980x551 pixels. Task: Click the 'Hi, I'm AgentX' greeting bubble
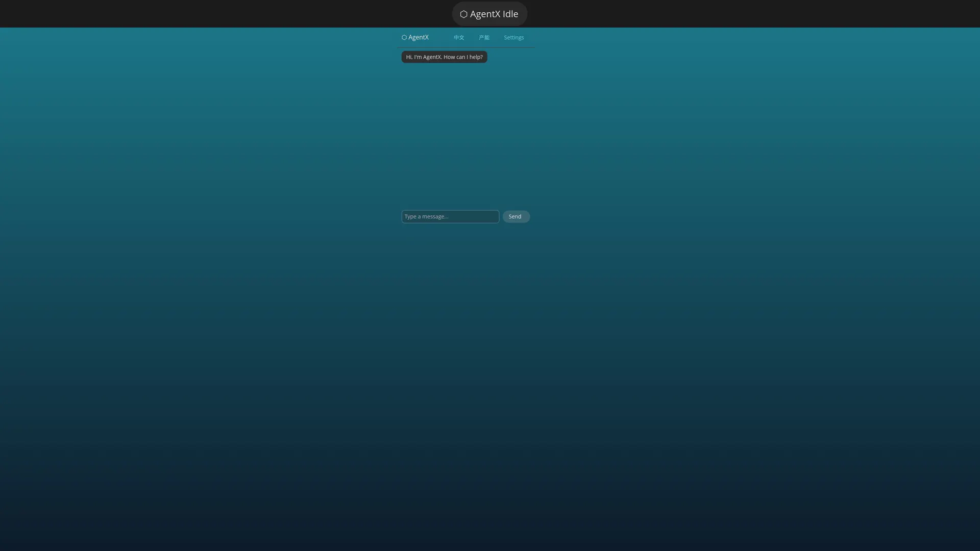coord(444,57)
